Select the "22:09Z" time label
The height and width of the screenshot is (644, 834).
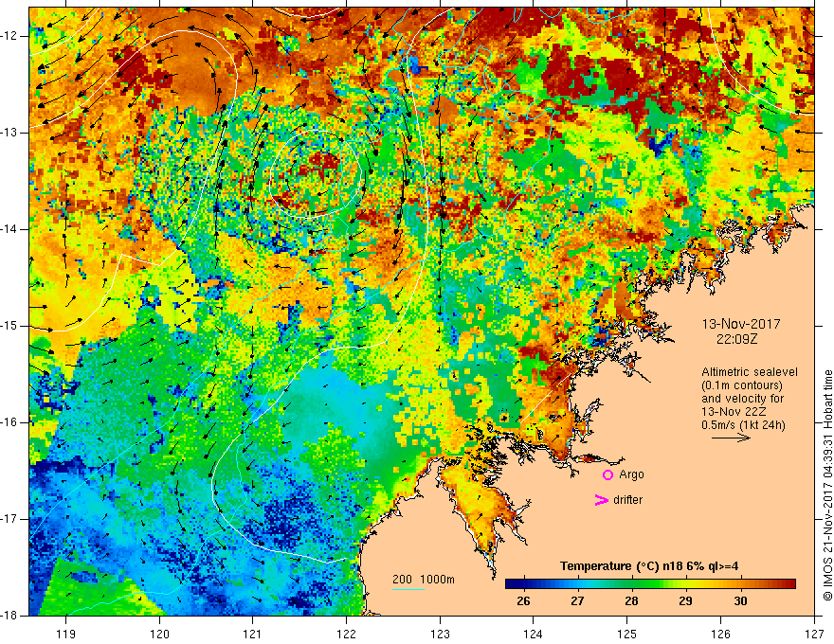[x=736, y=339]
